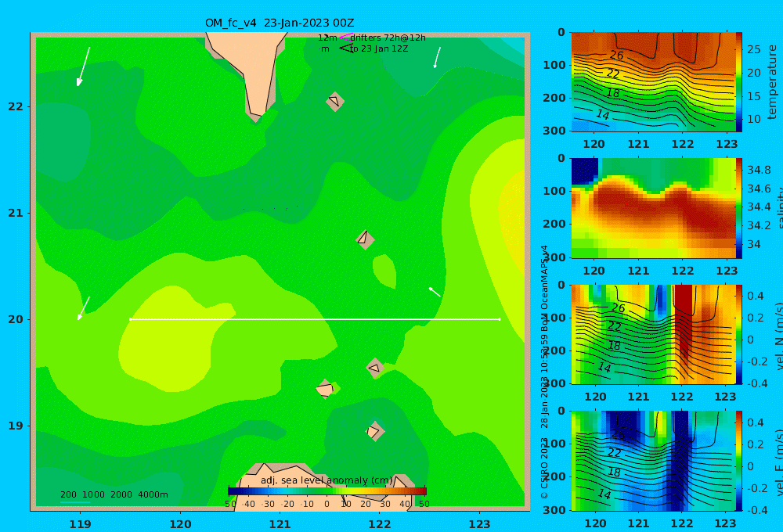783x532 pixels.
Task: Click the 34.8 tick on salinity colorbar
Action: [x=759, y=170]
